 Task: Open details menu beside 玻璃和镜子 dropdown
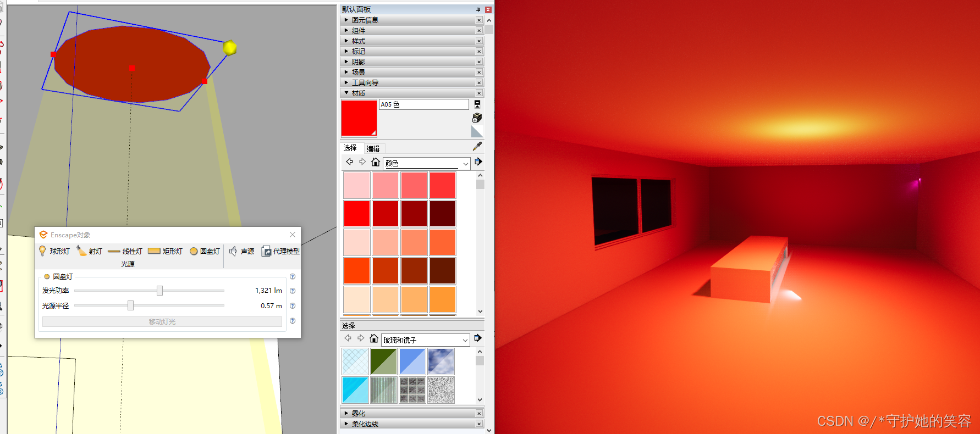(x=477, y=338)
